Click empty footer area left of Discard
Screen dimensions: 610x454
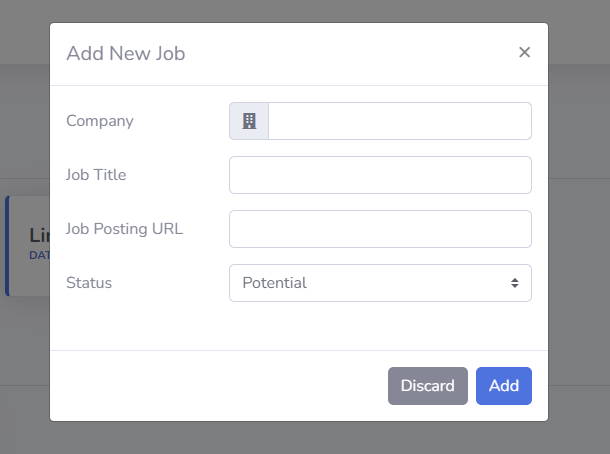[x=220, y=386]
